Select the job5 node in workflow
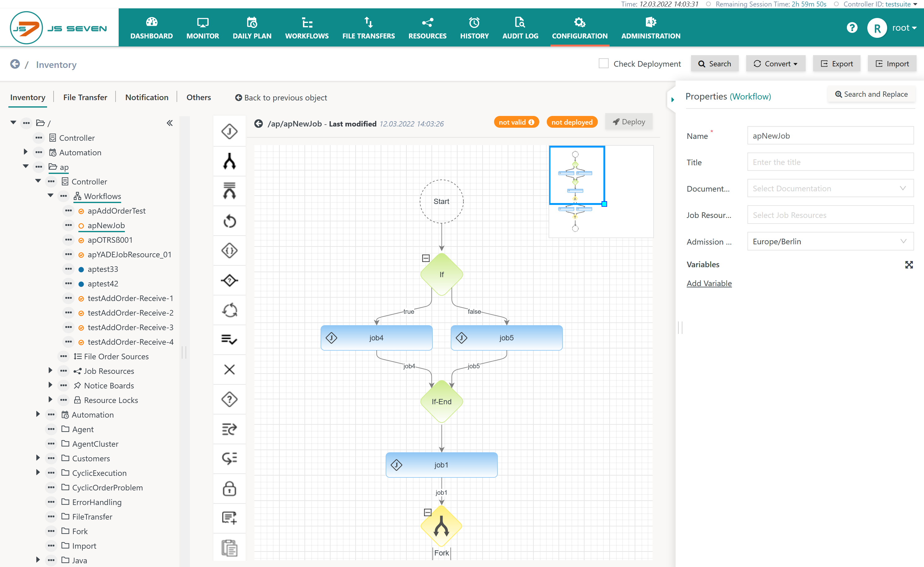 click(x=506, y=338)
